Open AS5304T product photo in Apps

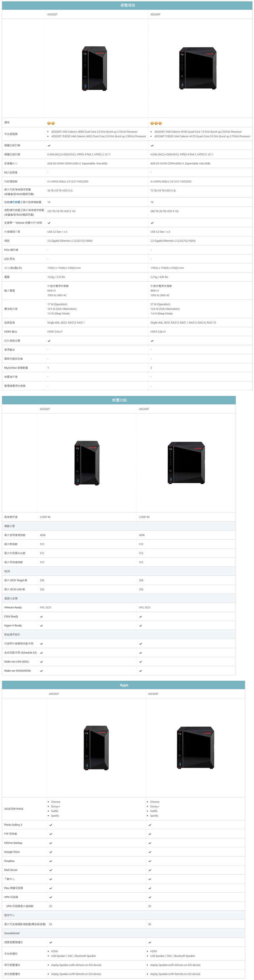(196, 748)
